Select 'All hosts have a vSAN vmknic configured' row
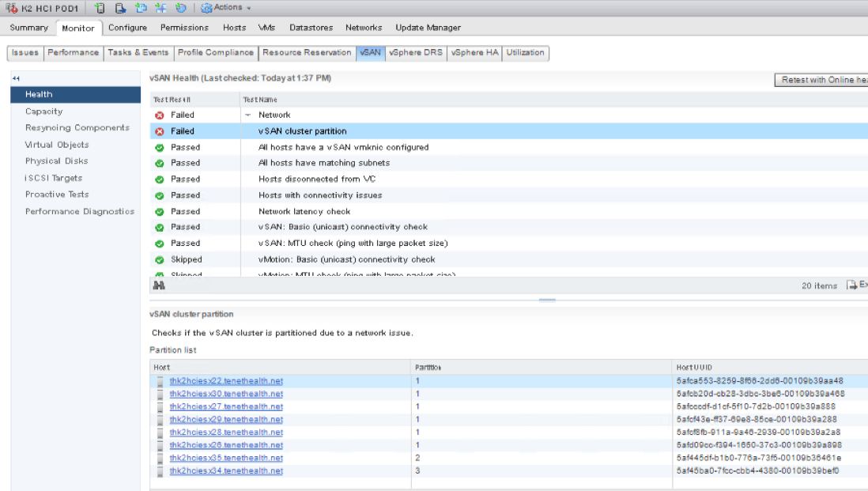Image resolution: width=868 pixels, height=491 pixels. (509, 147)
